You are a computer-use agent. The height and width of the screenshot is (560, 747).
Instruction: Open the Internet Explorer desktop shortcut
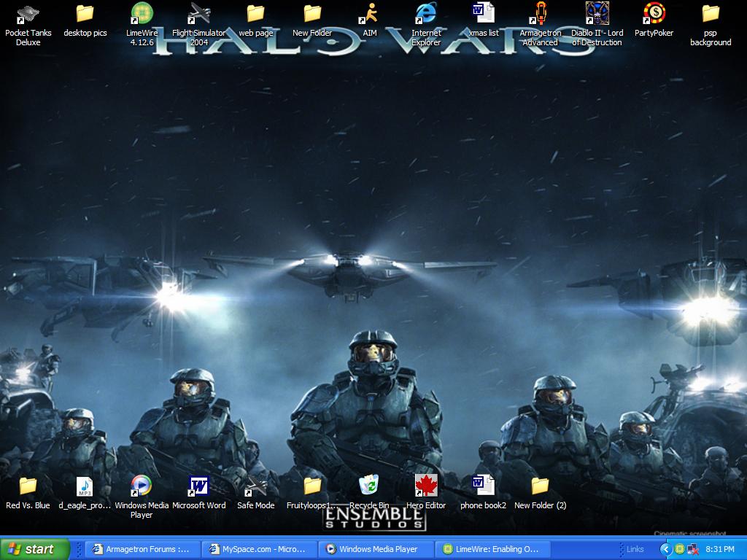(426, 15)
